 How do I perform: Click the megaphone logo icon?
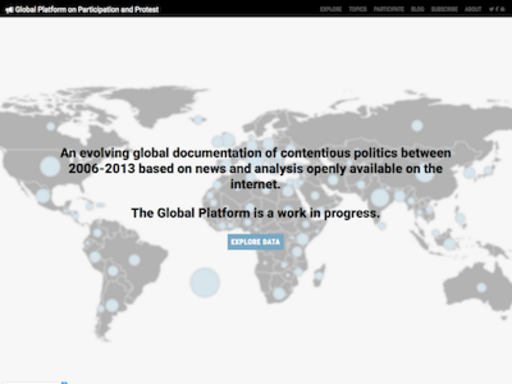pos(9,10)
